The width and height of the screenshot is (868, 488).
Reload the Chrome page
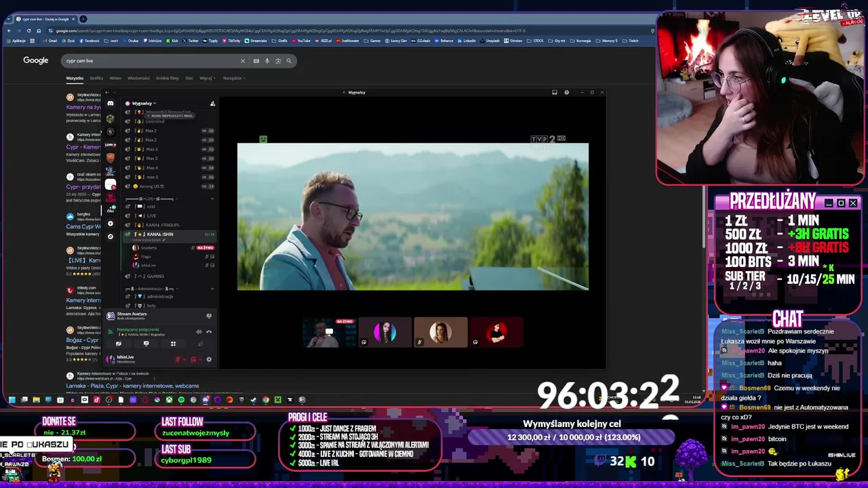click(x=29, y=30)
